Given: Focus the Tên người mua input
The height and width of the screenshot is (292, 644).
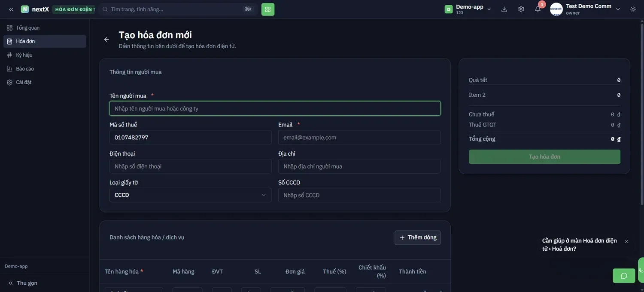Looking at the screenshot, I should [x=275, y=108].
